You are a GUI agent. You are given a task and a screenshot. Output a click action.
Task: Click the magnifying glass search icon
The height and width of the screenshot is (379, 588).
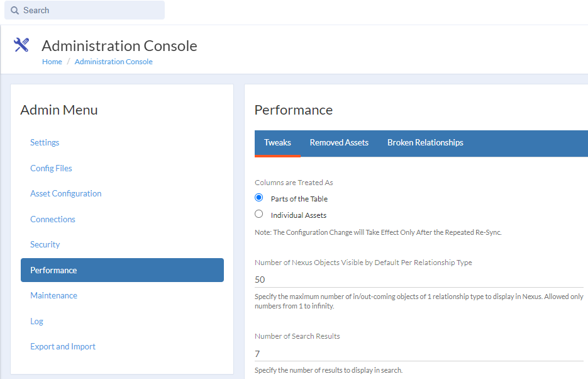click(x=15, y=10)
